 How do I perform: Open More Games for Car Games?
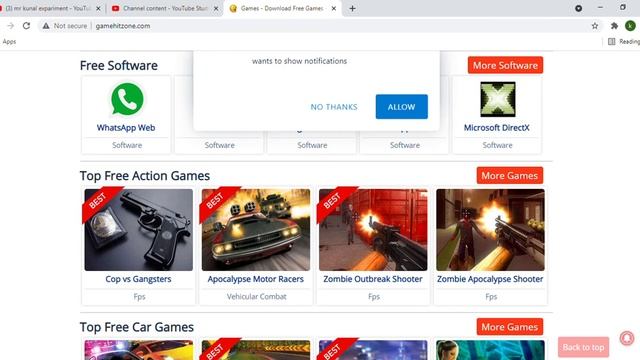[x=509, y=327]
